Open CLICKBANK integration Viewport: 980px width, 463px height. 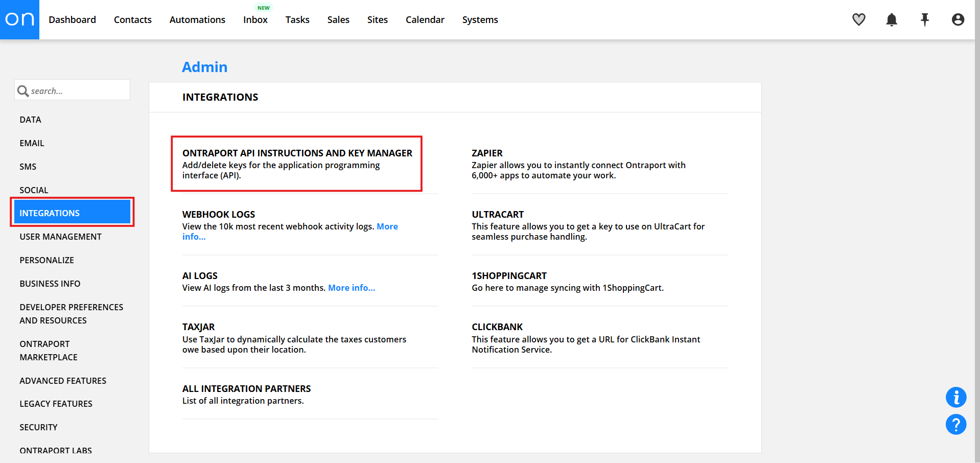497,327
